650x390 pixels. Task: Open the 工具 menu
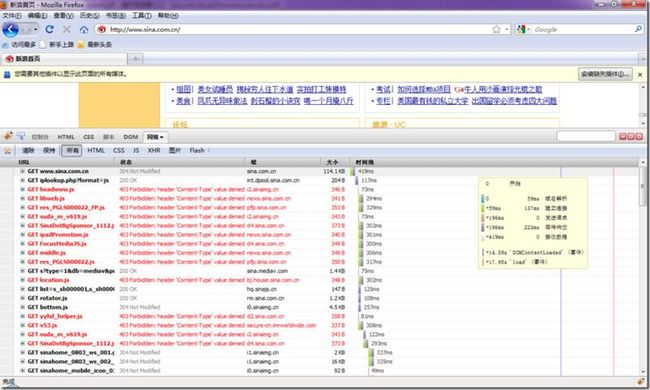[141, 16]
